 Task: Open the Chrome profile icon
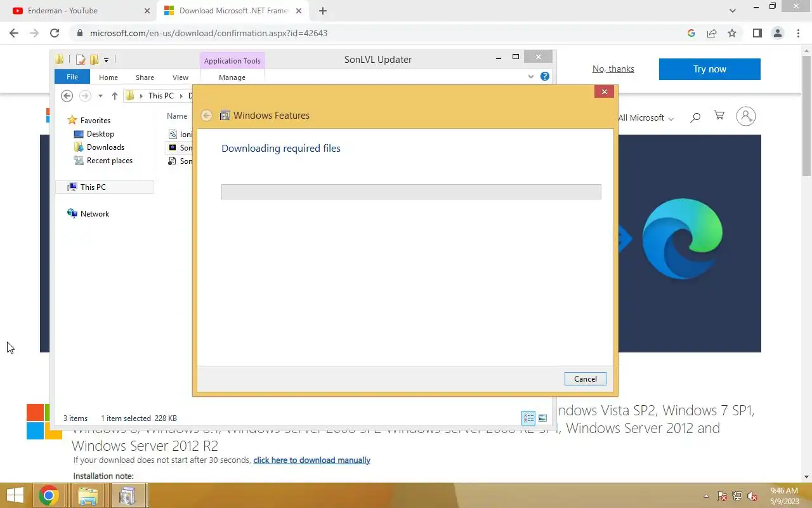click(777, 33)
